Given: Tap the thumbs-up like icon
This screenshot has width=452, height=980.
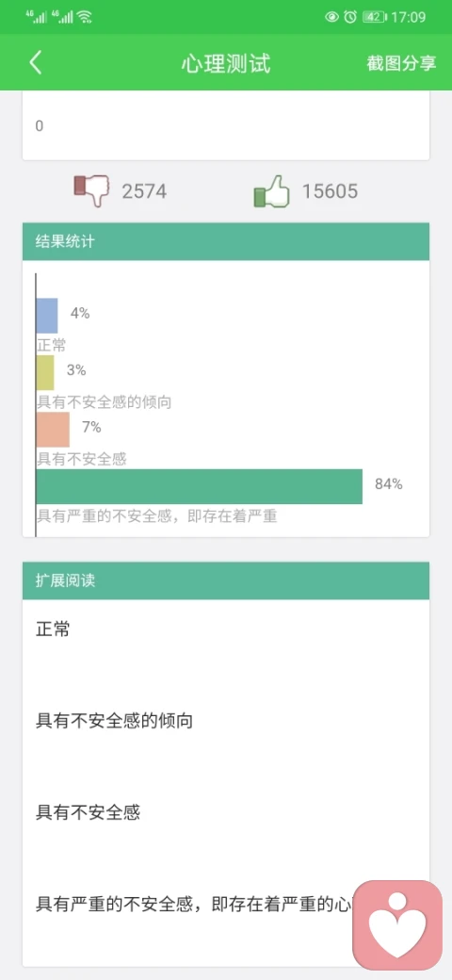Looking at the screenshot, I should point(272,191).
